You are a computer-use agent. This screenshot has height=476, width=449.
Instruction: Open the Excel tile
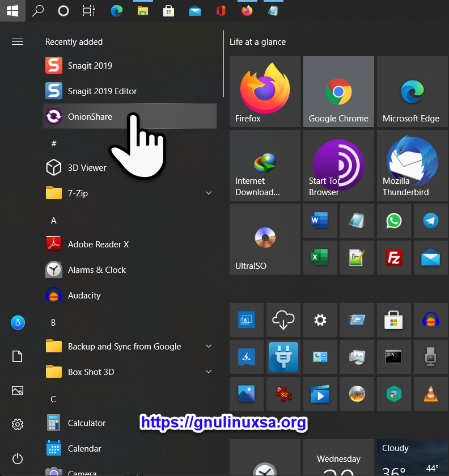click(x=320, y=258)
